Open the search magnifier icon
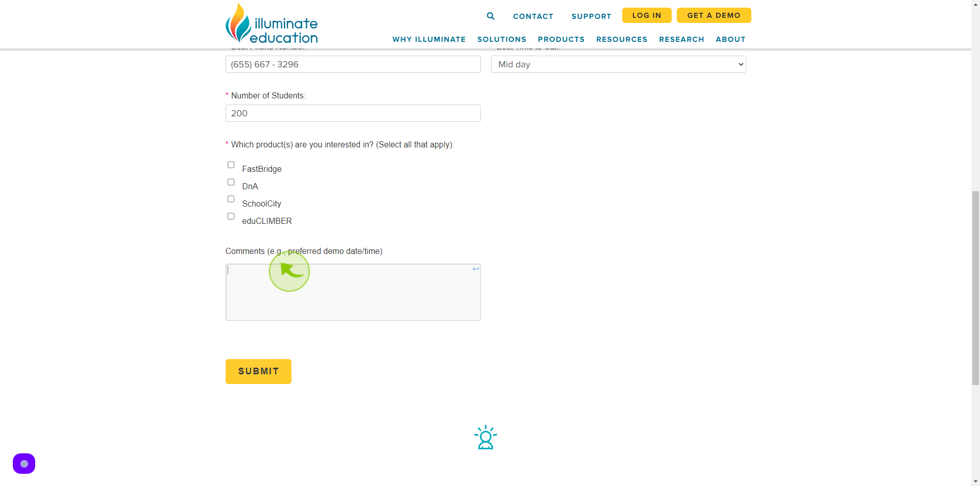 click(x=491, y=16)
